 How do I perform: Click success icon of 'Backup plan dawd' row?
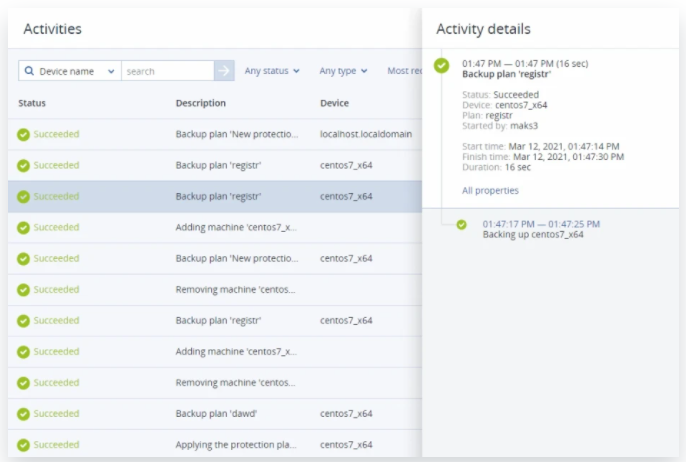click(23, 413)
